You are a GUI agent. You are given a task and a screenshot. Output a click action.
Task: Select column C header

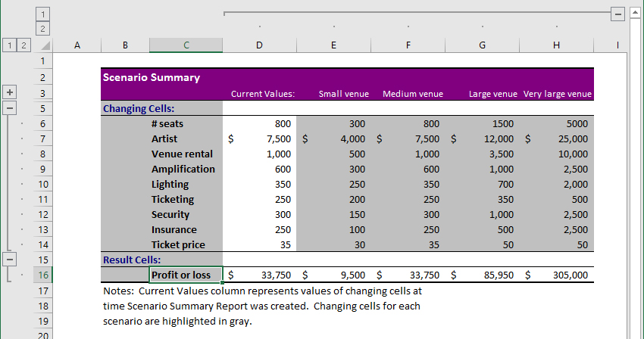pos(186,45)
